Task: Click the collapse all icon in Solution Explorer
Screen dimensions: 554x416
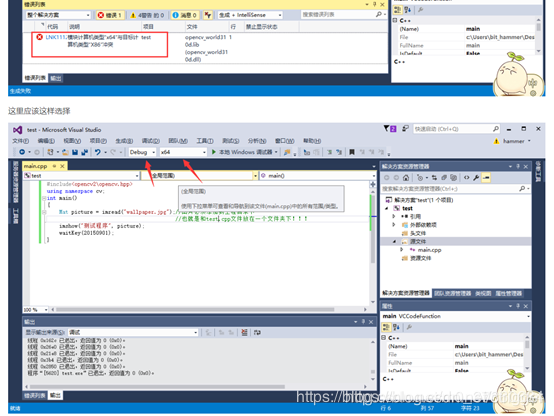Action: coord(444,178)
